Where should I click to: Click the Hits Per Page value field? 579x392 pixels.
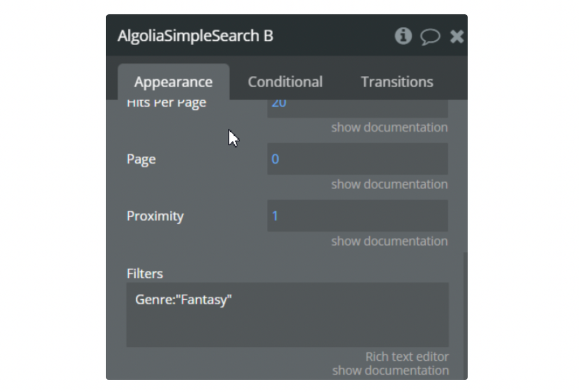[x=357, y=107]
